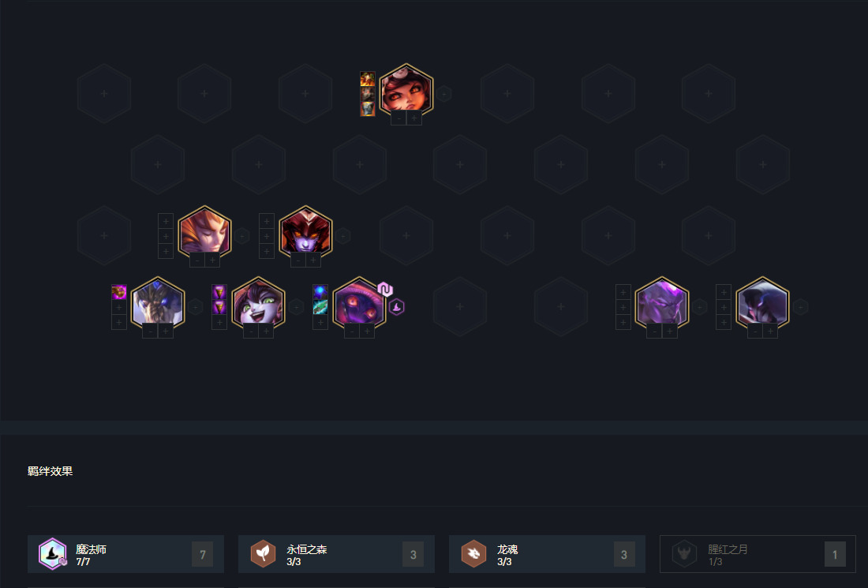The width and height of the screenshot is (868, 588).
Task: Open the inactive 腥红之月 1/3 trait
Action: 758,554
